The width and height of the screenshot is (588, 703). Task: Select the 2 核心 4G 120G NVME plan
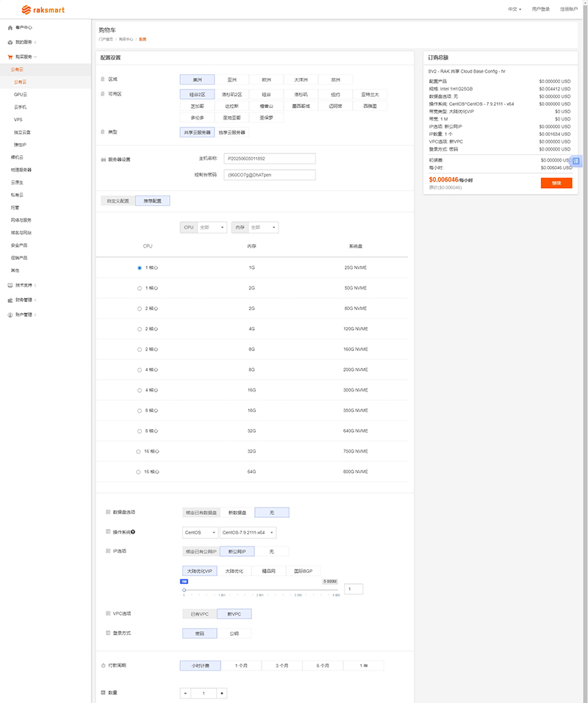click(140, 328)
